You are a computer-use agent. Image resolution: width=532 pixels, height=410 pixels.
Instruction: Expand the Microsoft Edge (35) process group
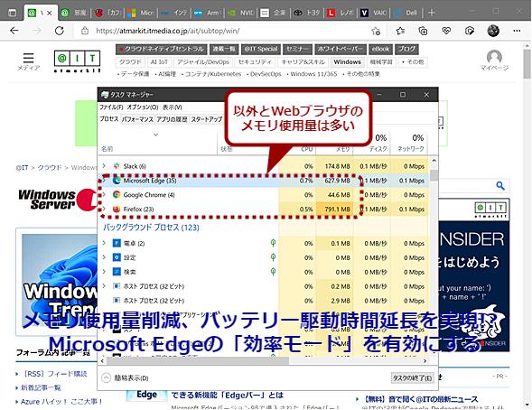tap(104, 180)
